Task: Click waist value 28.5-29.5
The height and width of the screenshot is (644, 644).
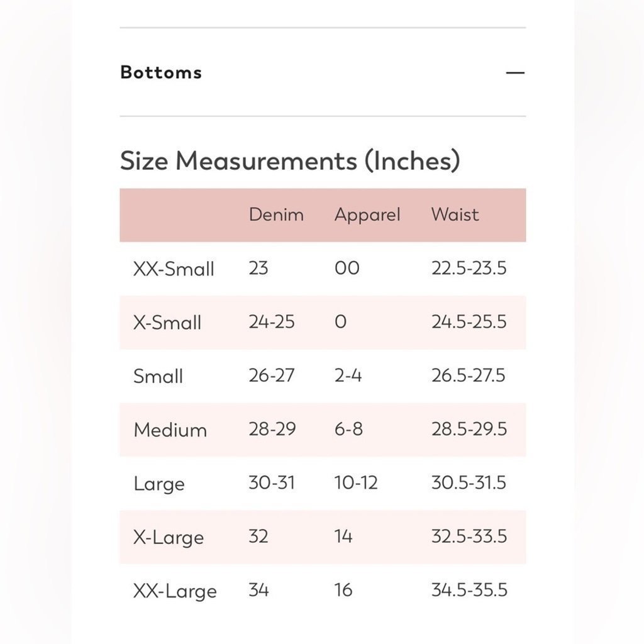Action: point(469,429)
